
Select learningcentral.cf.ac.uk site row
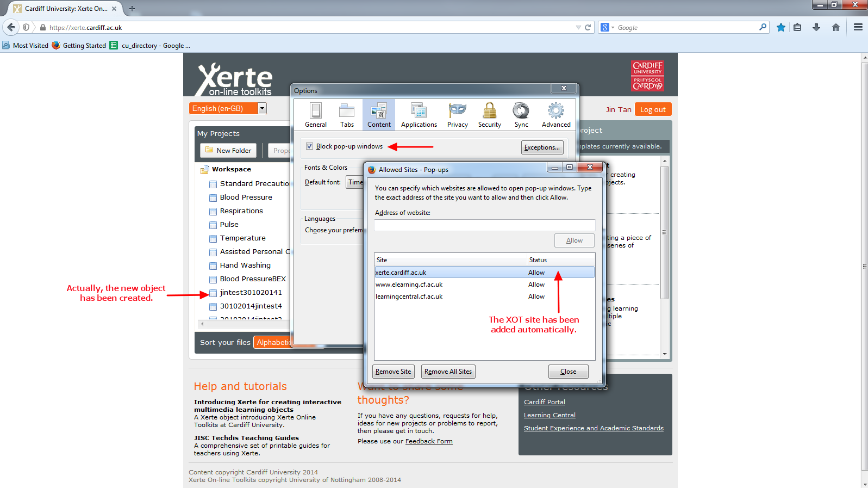pos(484,296)
